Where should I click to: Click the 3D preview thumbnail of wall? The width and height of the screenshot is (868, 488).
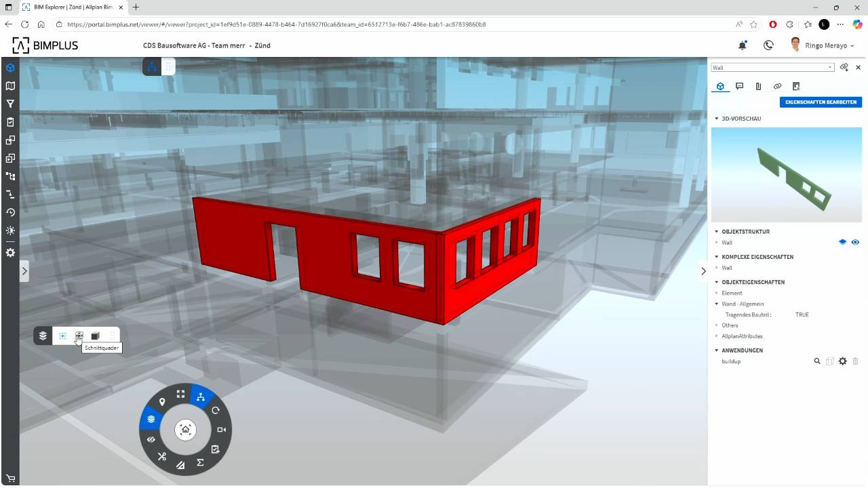coord(786,175)
